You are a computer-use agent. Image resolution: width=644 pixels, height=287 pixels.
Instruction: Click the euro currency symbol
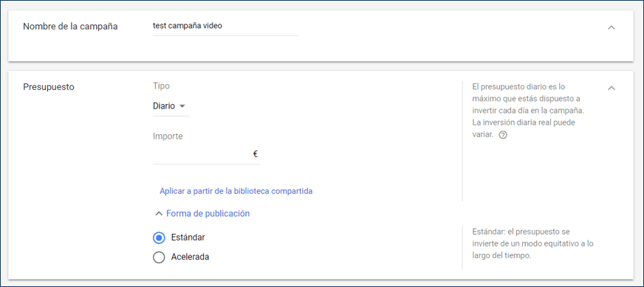coord(255,154)
